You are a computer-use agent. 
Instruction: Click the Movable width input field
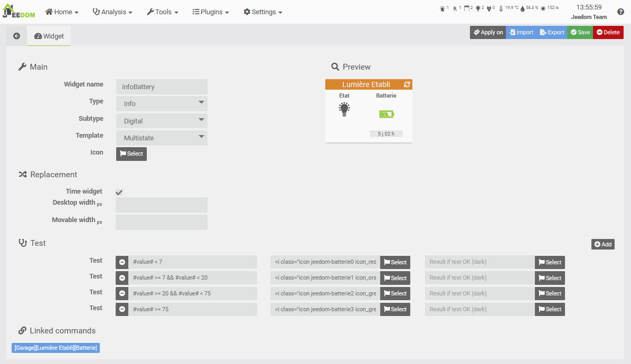(162, 222)
